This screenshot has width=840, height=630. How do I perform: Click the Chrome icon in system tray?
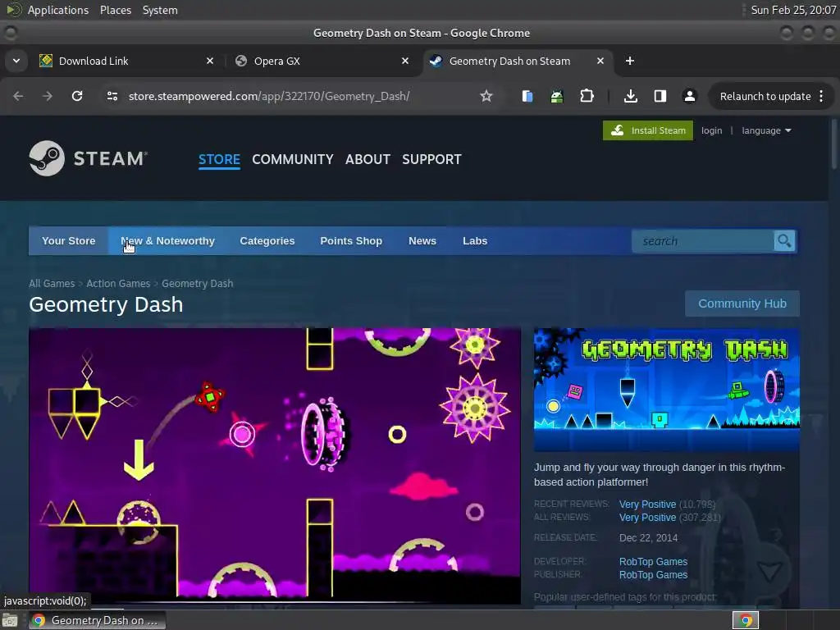point(746,620)
